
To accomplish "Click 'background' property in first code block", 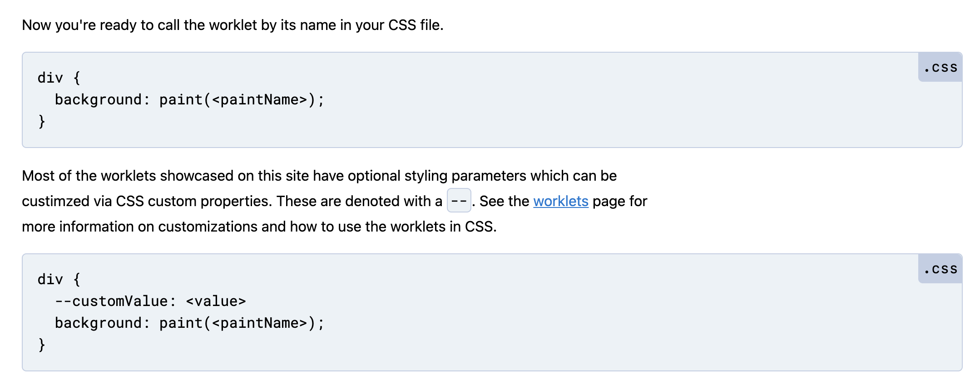I will coord(98,99).
